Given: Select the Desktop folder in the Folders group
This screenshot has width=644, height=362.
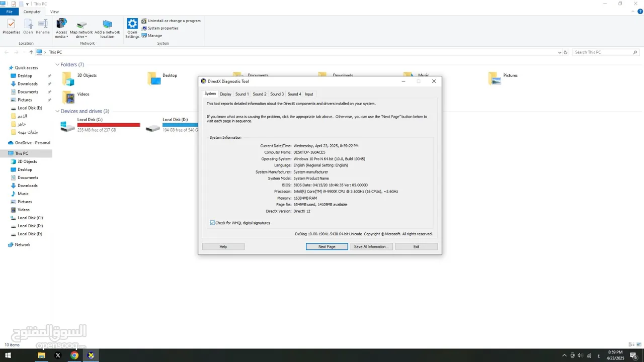Looking at the screenshot, I should coord(162,78).
